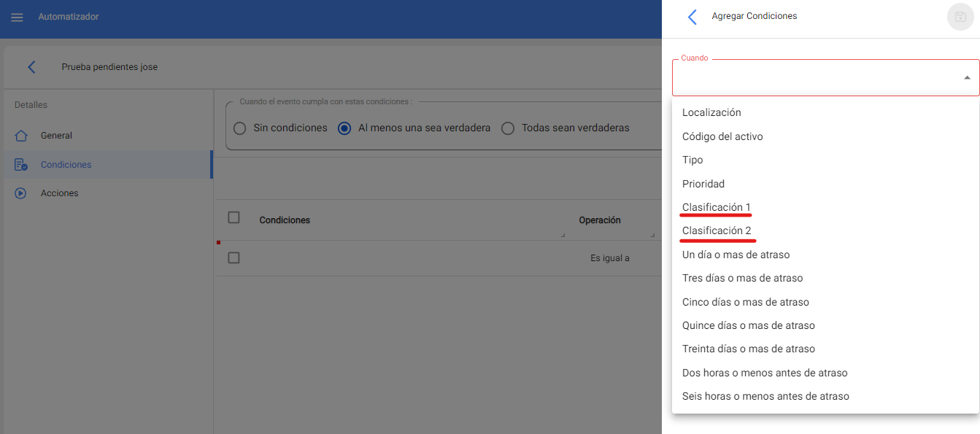Select Todas sean verdaderas radio button
The width and height of the screenshot is (980, 434).
[x=508, y=128]
